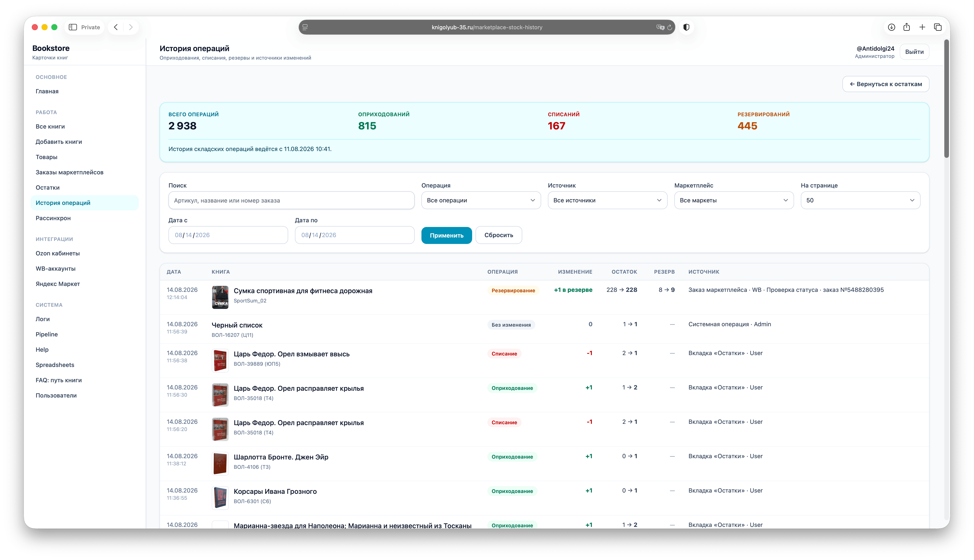The height and width of the screenshot is (560, 974).
Task: Click the «Без изменения» operation badge
Action: coord(511,325)
